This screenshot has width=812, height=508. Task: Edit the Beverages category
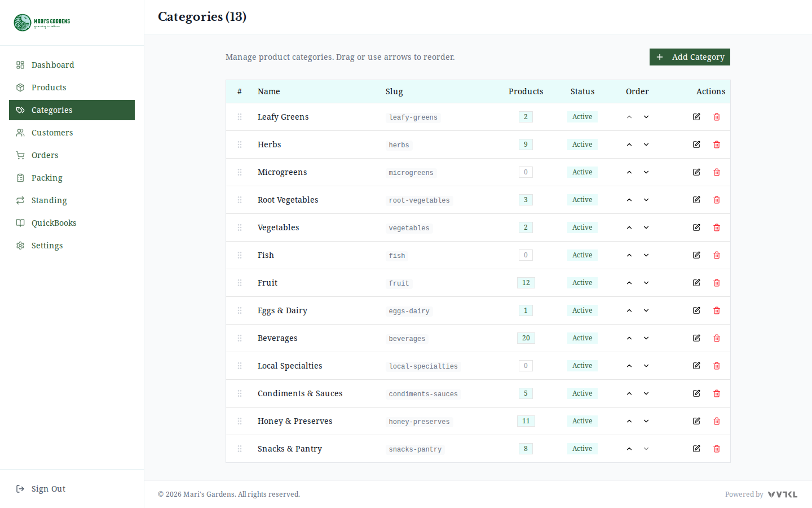[x=696, y=338]
